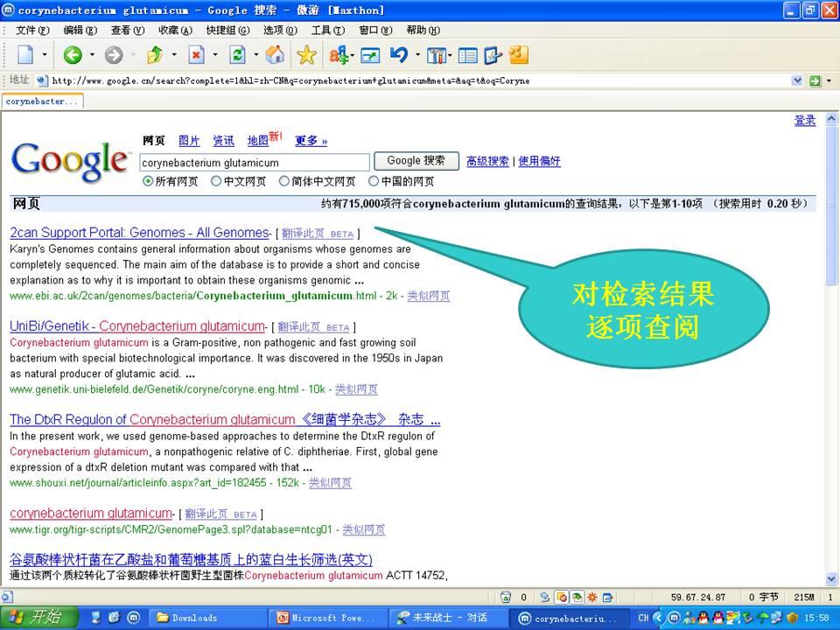Select the 中国的网页 radio button

point(374,182)
